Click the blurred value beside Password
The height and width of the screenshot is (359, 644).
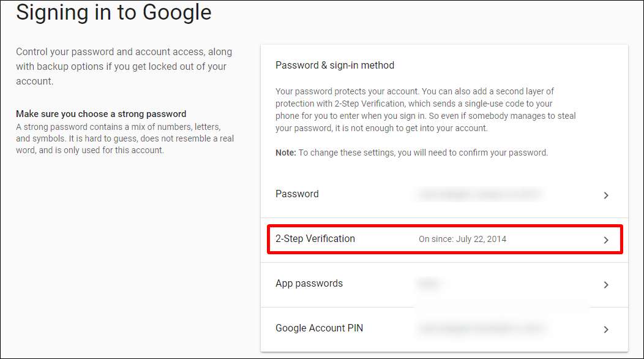tap(480, 195)
